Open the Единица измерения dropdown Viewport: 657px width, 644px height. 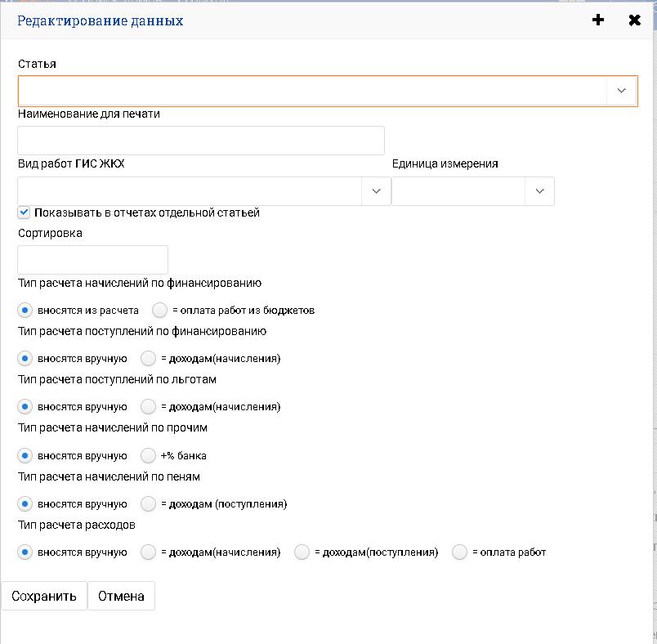pyautogui.click(x=539, y=190)
